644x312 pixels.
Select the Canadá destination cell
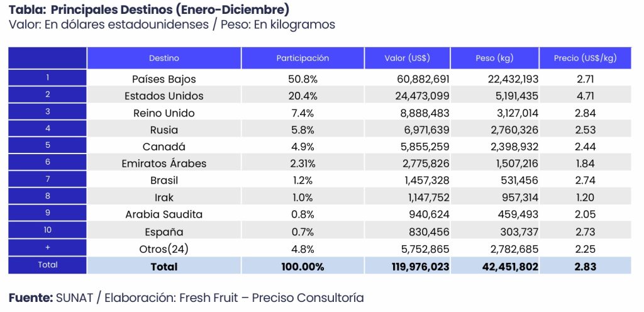[x=164, y=147]
